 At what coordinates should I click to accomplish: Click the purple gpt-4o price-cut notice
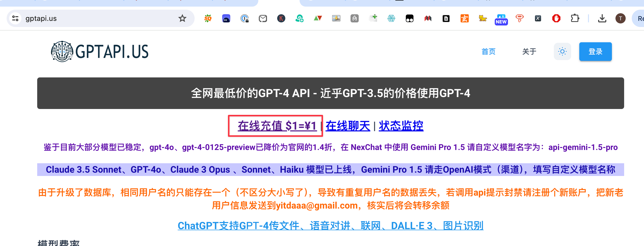(x=331, y=147)
